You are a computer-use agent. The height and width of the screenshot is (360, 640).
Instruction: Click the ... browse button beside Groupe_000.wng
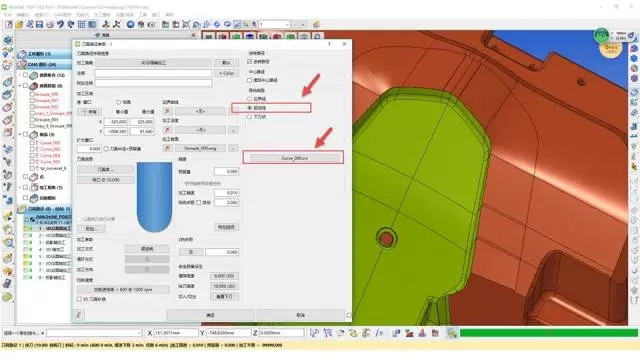coord(233,148)
